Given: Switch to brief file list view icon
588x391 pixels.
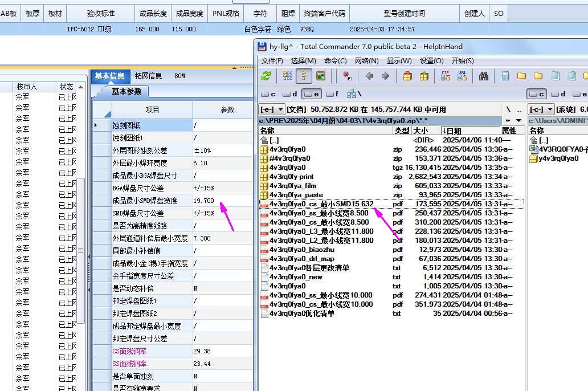Looking at the screenshot, I should click(x=288, y=76).
